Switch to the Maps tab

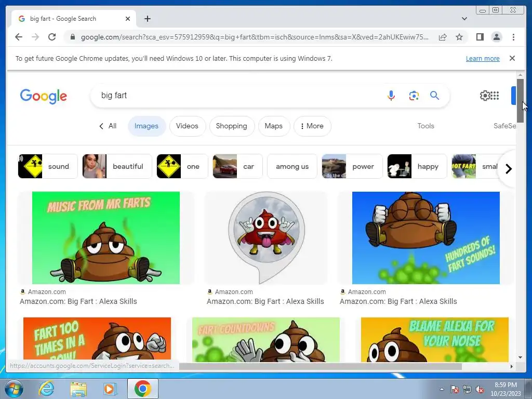274,126
